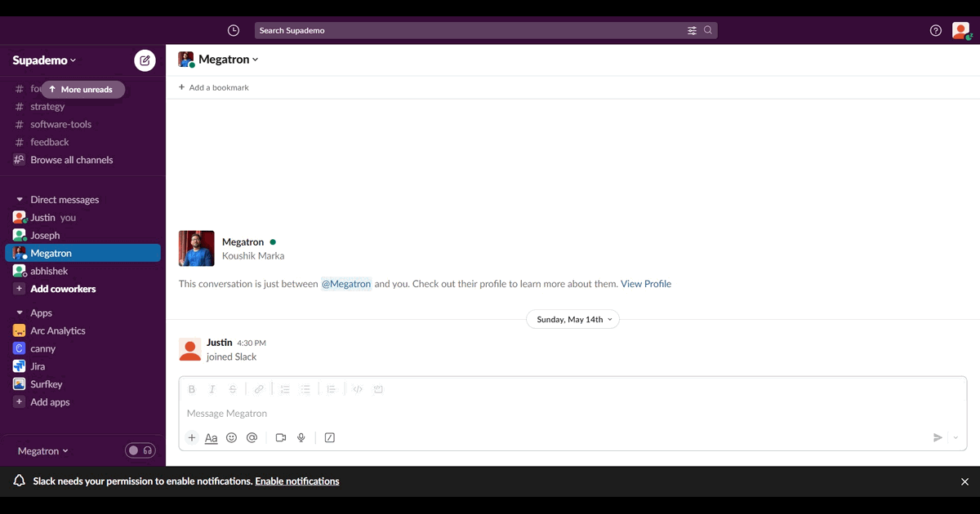Insert inline code formatting
This screenshot has height=514, width=980.
358,389
